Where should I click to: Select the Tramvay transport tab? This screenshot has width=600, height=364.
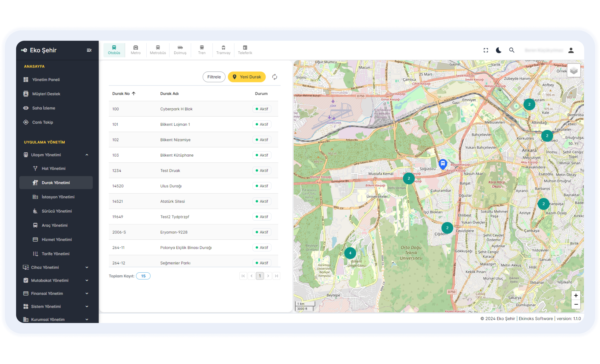pyautogui.click(x=223, y=50)
